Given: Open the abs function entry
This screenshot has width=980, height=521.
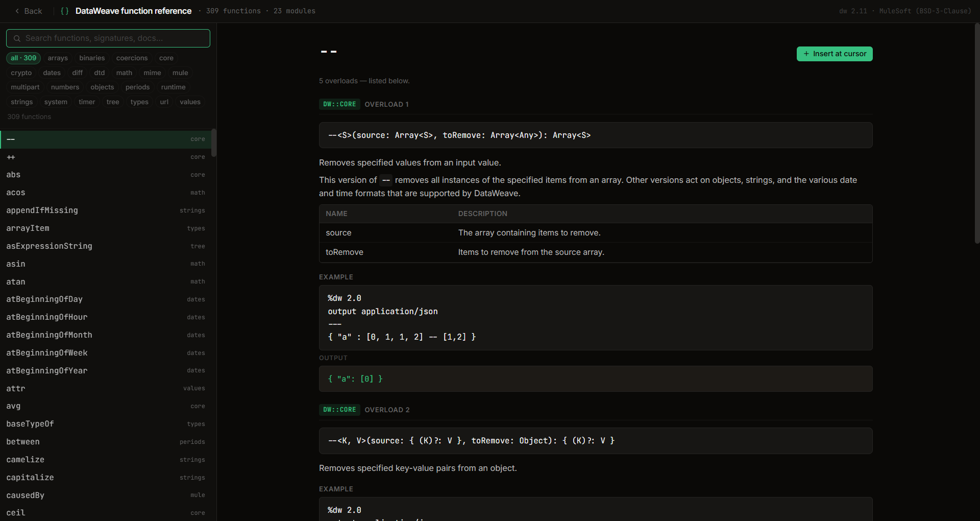Looking at the screenshot, I should pyautogui.click(x=106, y=175).
